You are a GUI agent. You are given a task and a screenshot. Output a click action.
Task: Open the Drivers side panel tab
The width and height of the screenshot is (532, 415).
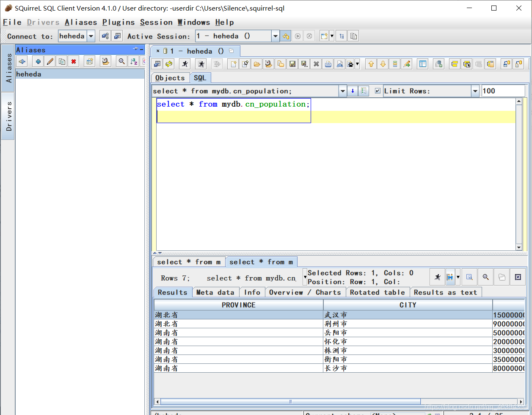tap(8, 116)
